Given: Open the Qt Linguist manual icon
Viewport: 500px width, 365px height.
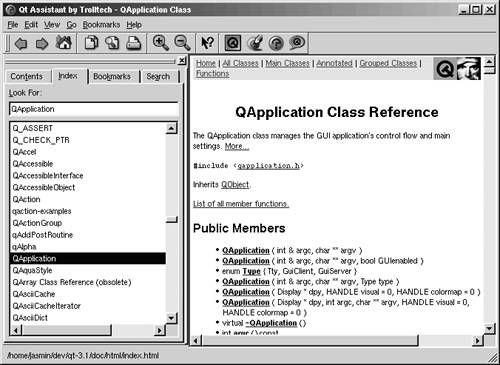Looking at the screenshot, I should (276, 43).
